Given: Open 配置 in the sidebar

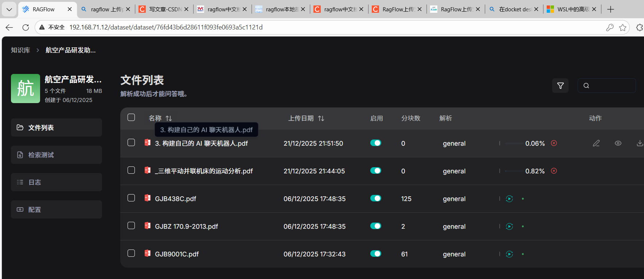Looking at the screenshot, I should point(56,209).
